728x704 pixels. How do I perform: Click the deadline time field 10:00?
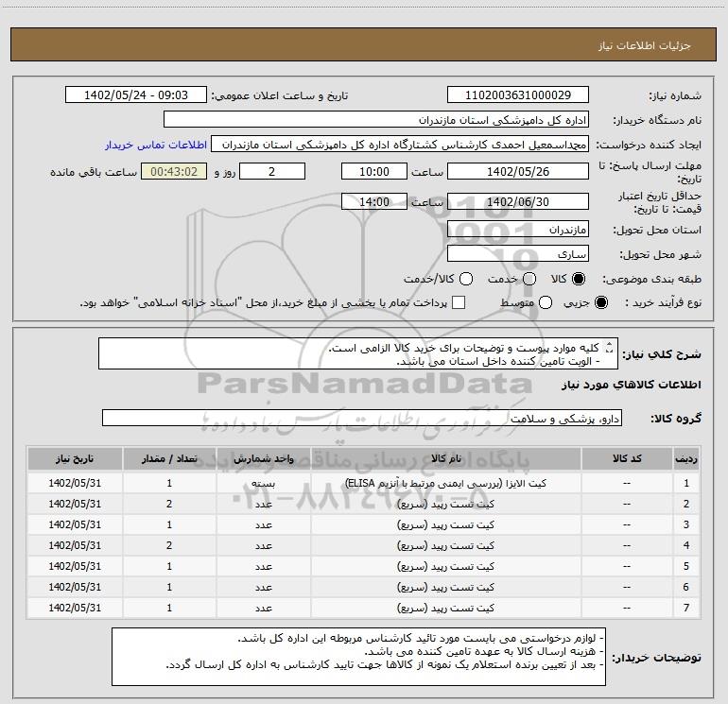(374, 171)
